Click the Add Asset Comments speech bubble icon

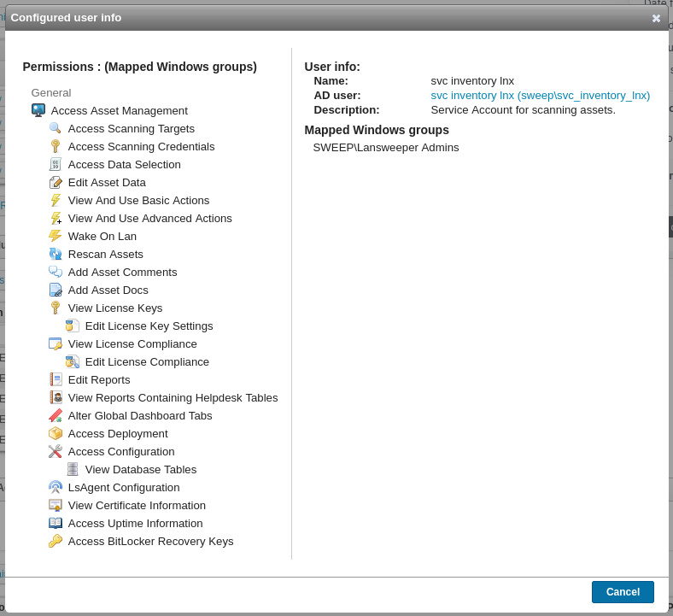pyautogui.click(x=56, y=273)
